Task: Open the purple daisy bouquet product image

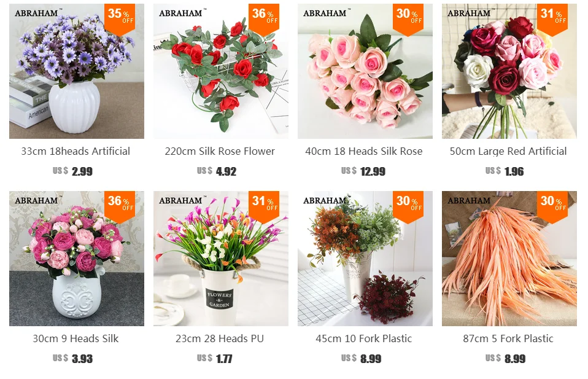Action: point(77,71)
